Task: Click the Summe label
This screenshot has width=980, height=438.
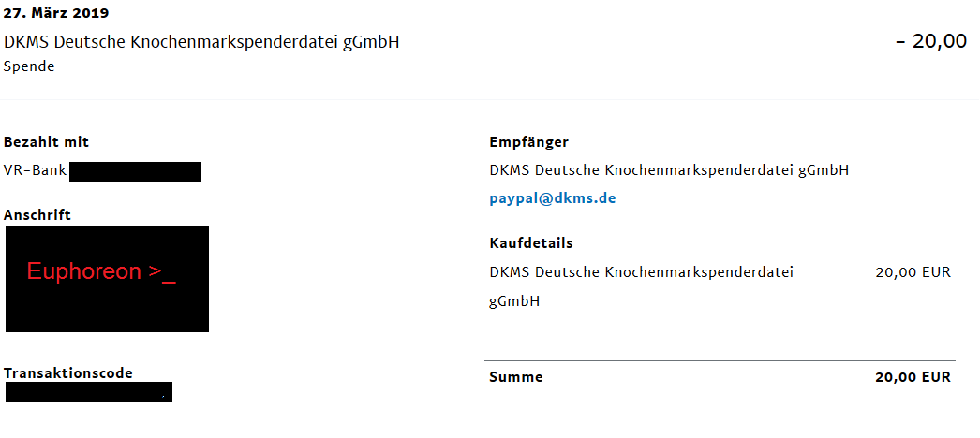Action: [x=516, y=377]
